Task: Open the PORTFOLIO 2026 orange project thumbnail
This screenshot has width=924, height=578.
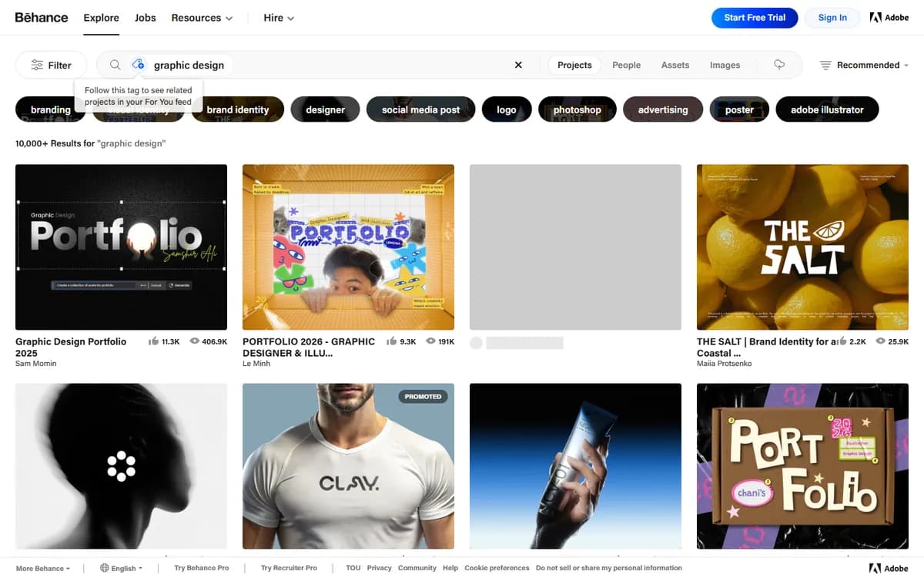Action: (x=348, y=247)
